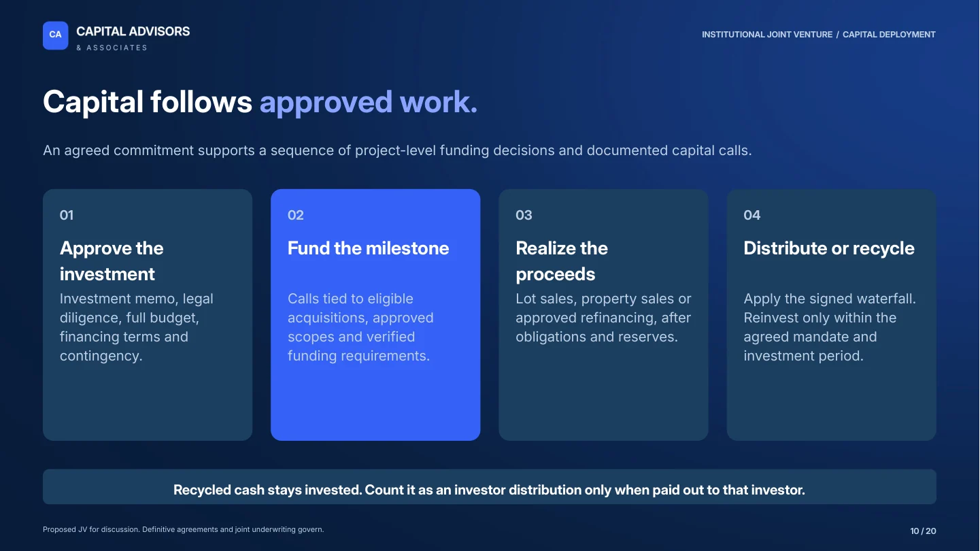Select the Capital Advisors company name
The height and width of the screenshot is (551, 980).
point(133,31)
